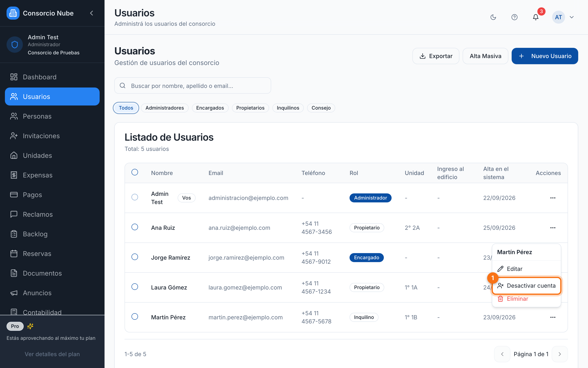Filter by the Consejo tab

pos(321,108)
